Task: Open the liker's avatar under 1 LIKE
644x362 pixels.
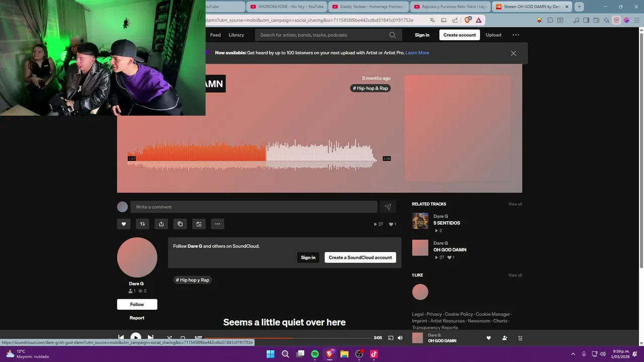Action: [420, 292]
